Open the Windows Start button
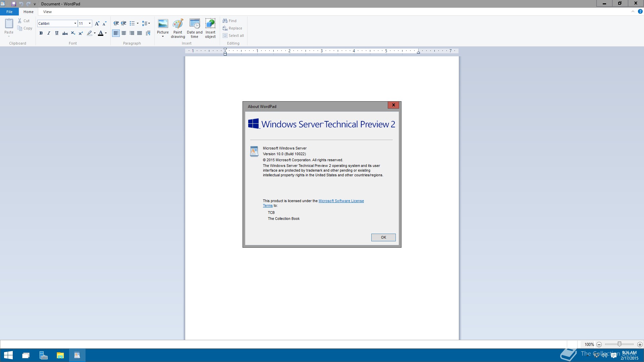 [8, 355]
